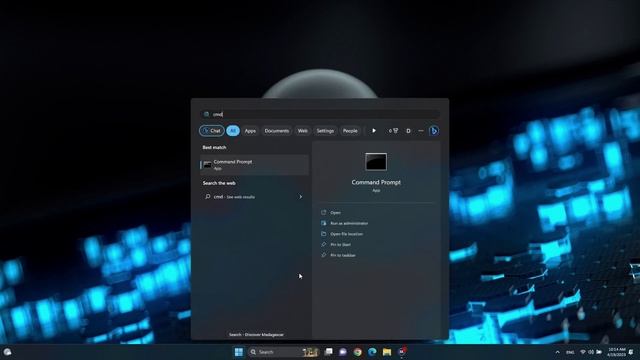Show hidden system tray icons
The width and height of the screenshot is (640, 360).
pyautogui.click(x=558, y=352)
